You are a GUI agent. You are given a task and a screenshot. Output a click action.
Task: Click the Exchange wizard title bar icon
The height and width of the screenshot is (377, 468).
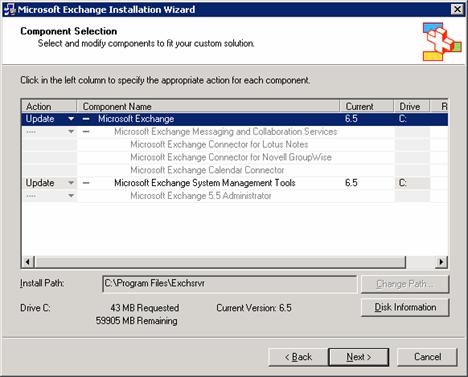tap(9, 9)
